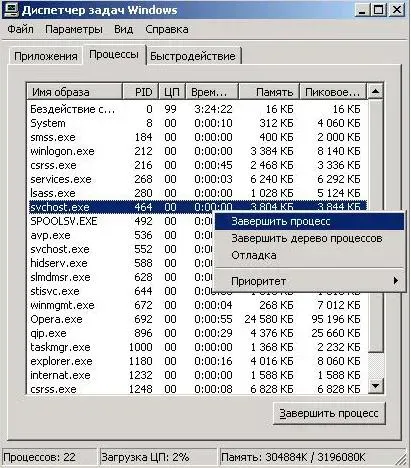411x468 pixels.
Task: Click the Завершить процесс button below list
Action: pos(329,413)
